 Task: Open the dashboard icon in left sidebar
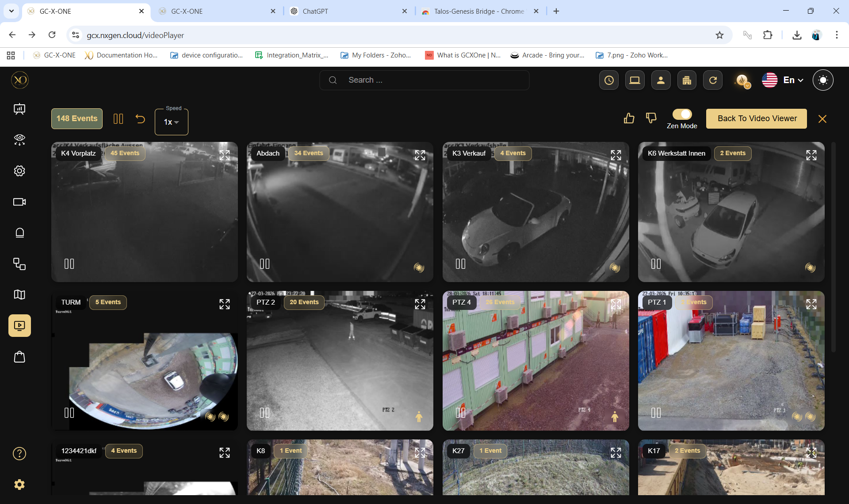(19, 109)
